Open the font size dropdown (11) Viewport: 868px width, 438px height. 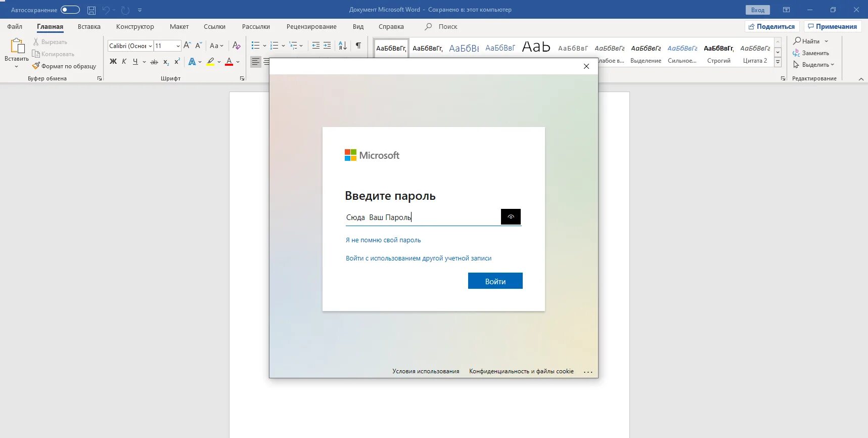[x=178, y=46]
